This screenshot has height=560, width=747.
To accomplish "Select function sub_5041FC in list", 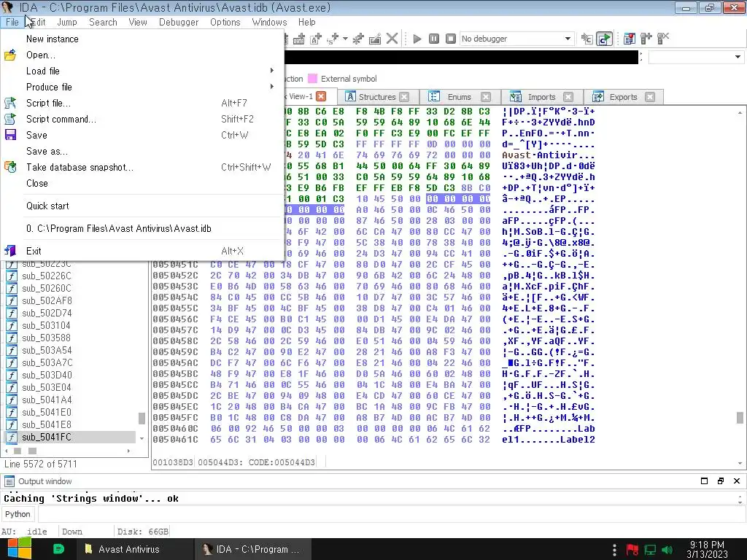I will click(x=69, y=437).
